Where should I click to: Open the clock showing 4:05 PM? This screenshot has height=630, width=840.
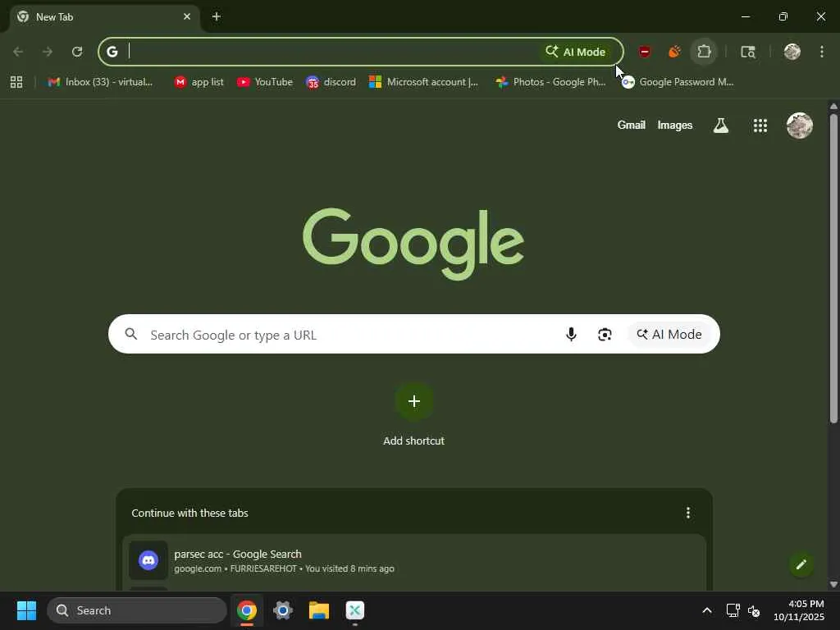pyautogui.click(x=799, y=610)
